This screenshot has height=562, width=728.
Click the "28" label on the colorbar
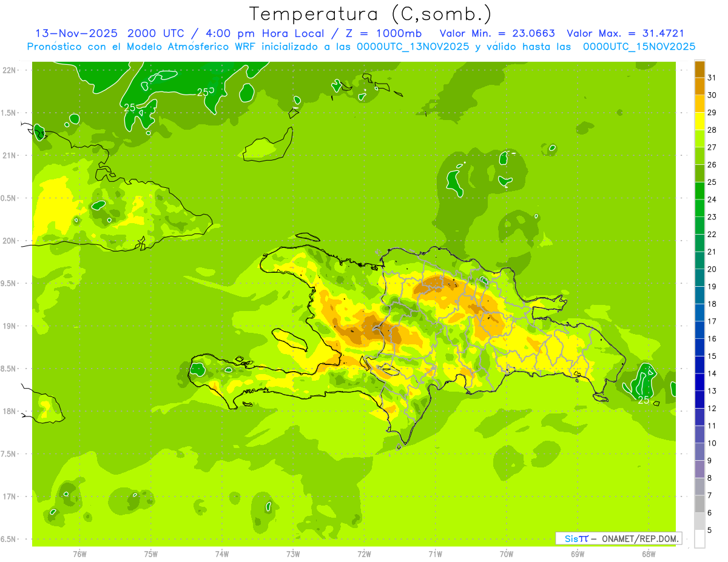coord(712,130)
